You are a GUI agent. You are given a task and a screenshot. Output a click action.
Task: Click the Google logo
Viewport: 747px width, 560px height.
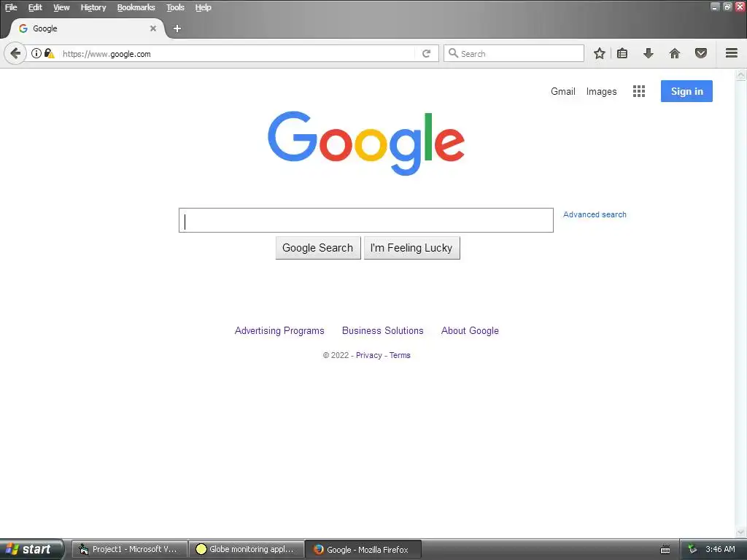click(x=366, y=143)
